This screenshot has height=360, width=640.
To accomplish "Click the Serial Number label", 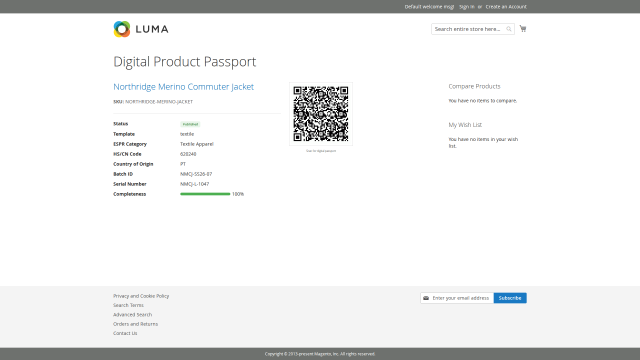I will [130, 184].
